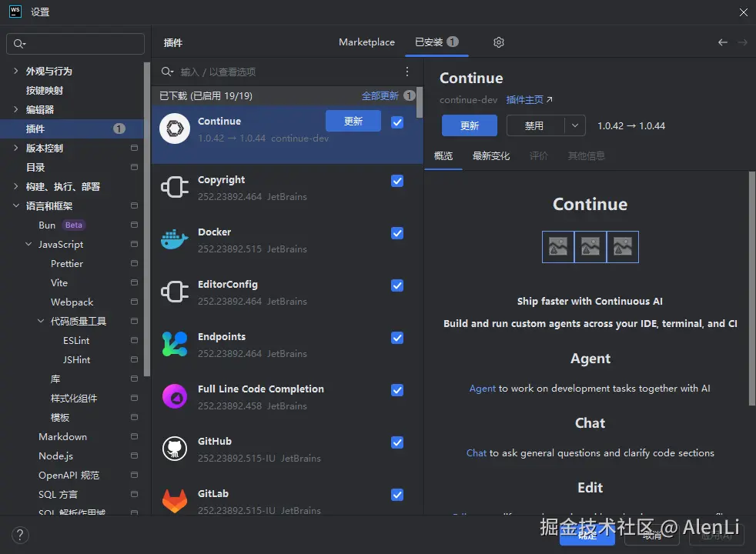
Task: Toggle the Endpoints plugin checkbox
Action: (x=397, y=338)
